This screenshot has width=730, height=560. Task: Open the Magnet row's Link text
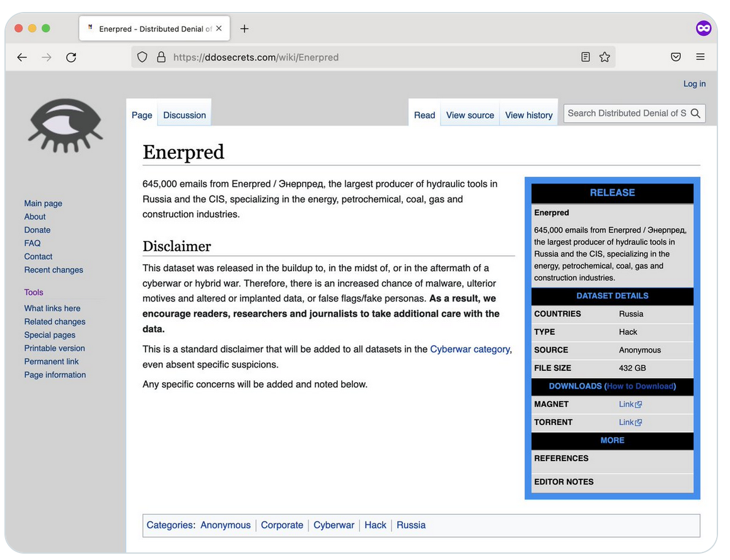(626, 404)
